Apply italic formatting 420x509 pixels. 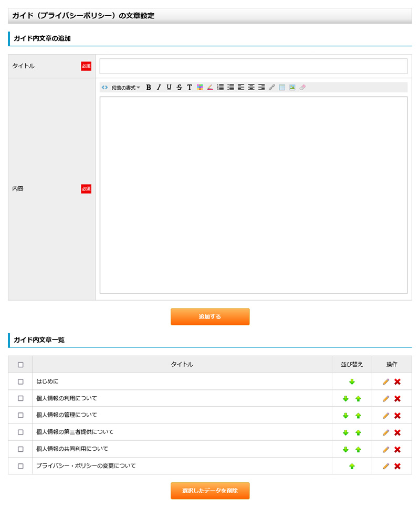159,88
